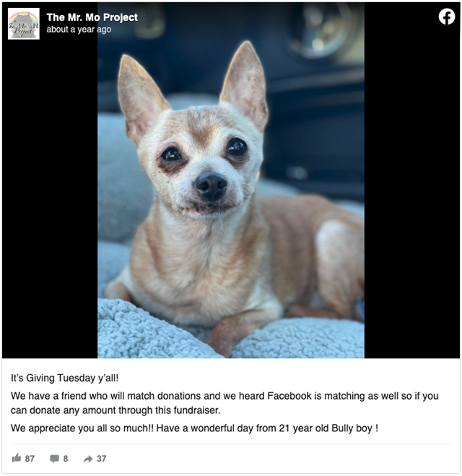Click the 8 comments count
Image resolution: width=462 pixels, height=476 pixels.
(x=66, y=459)
